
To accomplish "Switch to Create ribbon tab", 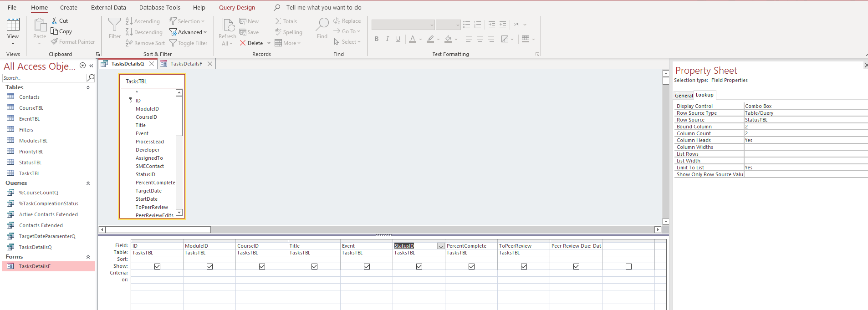I will coord(69,7).
